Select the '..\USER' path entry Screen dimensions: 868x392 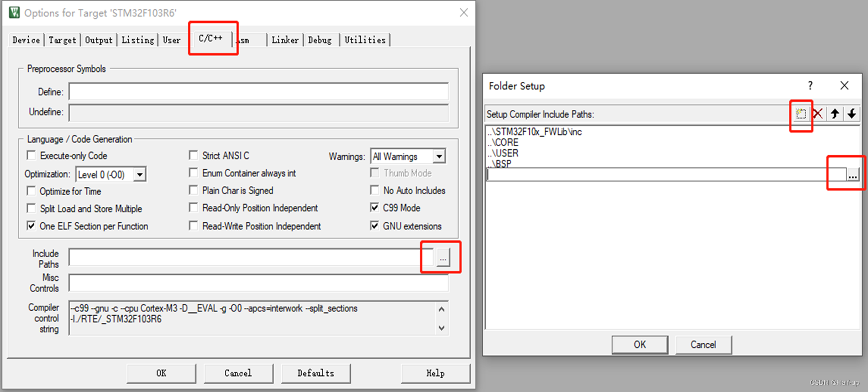tap(503, 153)
